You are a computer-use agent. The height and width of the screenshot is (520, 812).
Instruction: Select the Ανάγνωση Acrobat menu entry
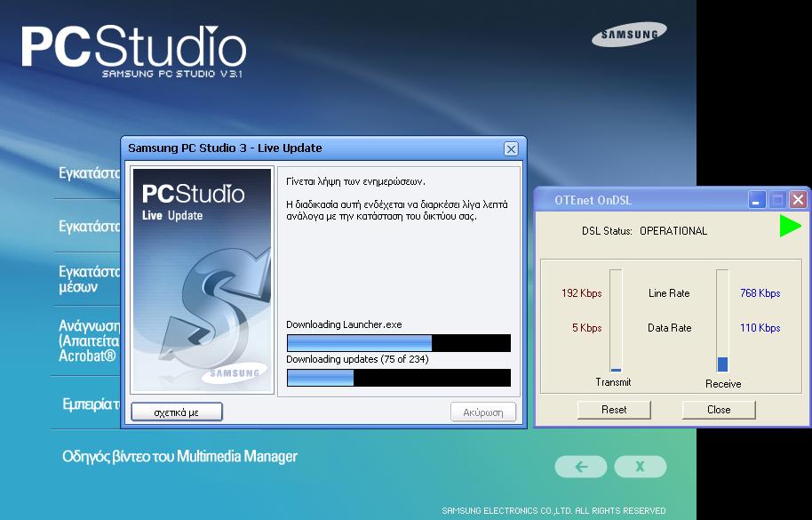(x=89, y=340)
